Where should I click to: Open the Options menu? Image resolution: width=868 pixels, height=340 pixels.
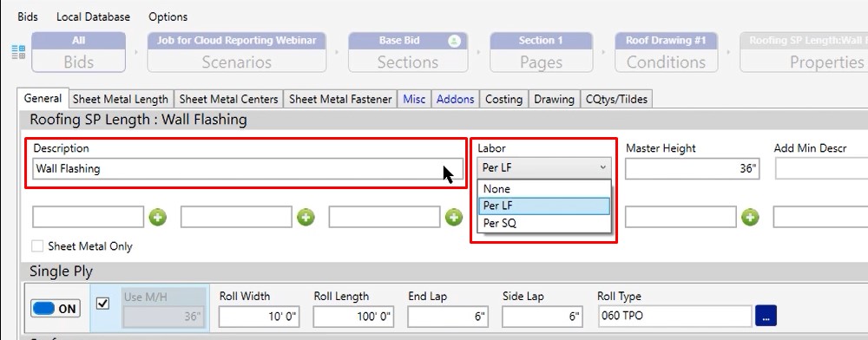168,17
